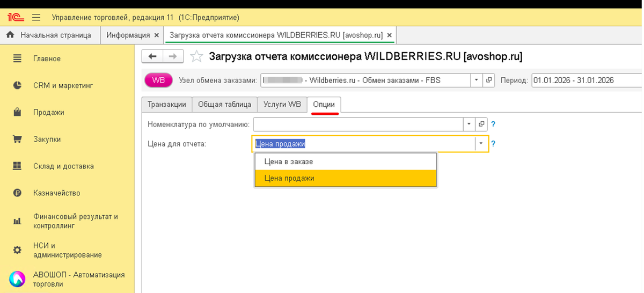Open the Номенклатура по умолчанию item form

coord(481,124)
